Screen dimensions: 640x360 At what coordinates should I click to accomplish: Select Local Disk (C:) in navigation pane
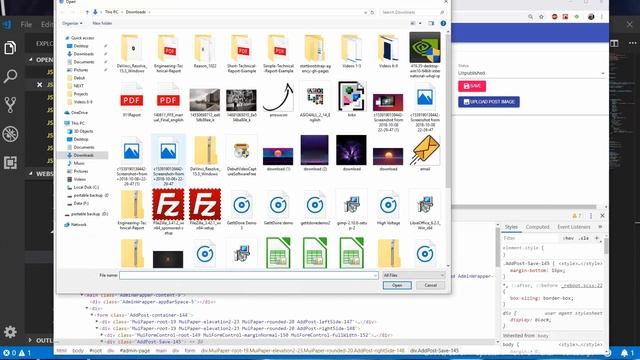(86, 187)
